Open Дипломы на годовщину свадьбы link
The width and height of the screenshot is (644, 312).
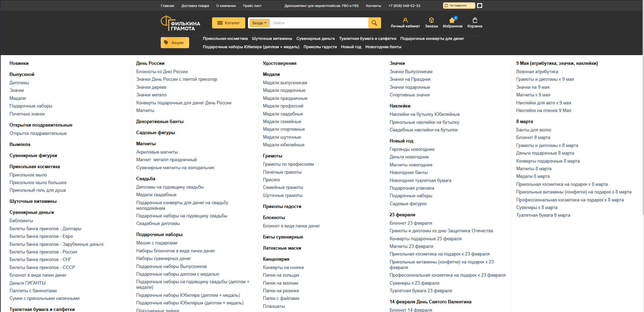click(170, 187)
